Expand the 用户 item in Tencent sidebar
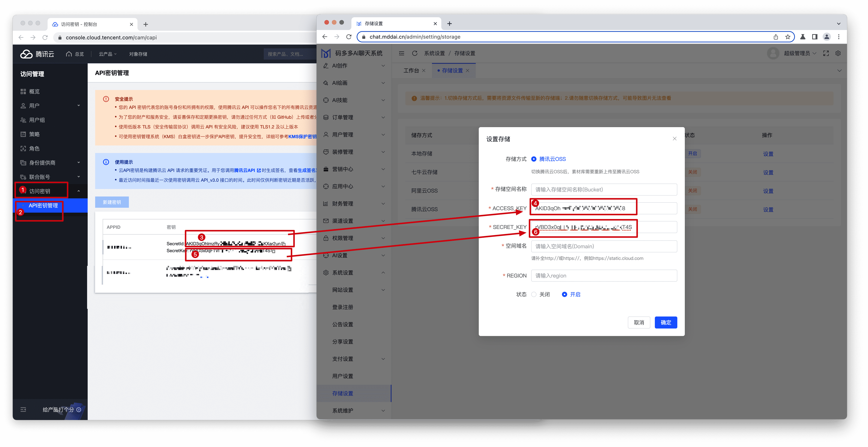The height and width of the screenshot is (447, 868). point(50,106)
